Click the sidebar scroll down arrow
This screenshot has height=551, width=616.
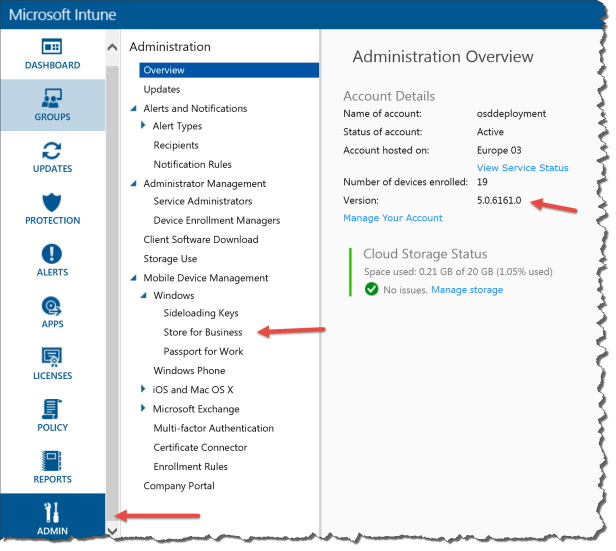click(x=112, y=531)
